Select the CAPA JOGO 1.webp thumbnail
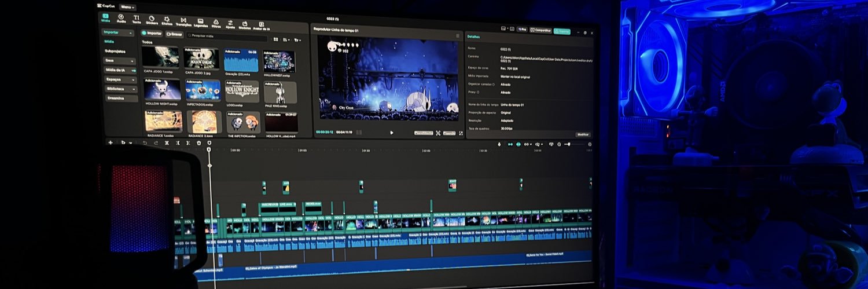 [160, 57]
